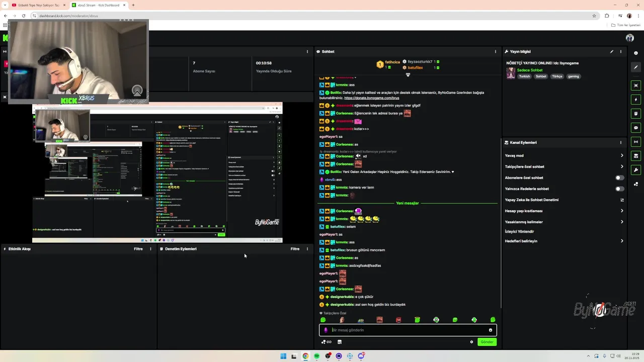The width and height of the screenshot is (644, 362).
Task: Toggle the stream preview panel icon in sidebar
Action: 636,85
